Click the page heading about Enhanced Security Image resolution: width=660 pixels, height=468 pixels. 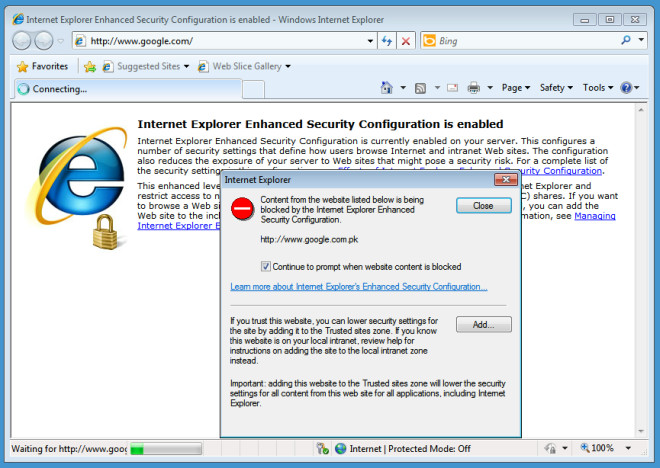coord(320,124)
